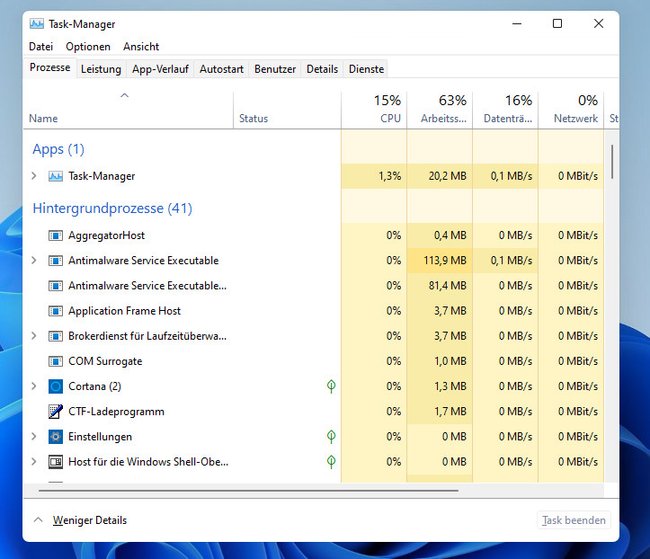Open the Benutzer tab
Viewport: 650px width, 559px height.
(275, 69)
